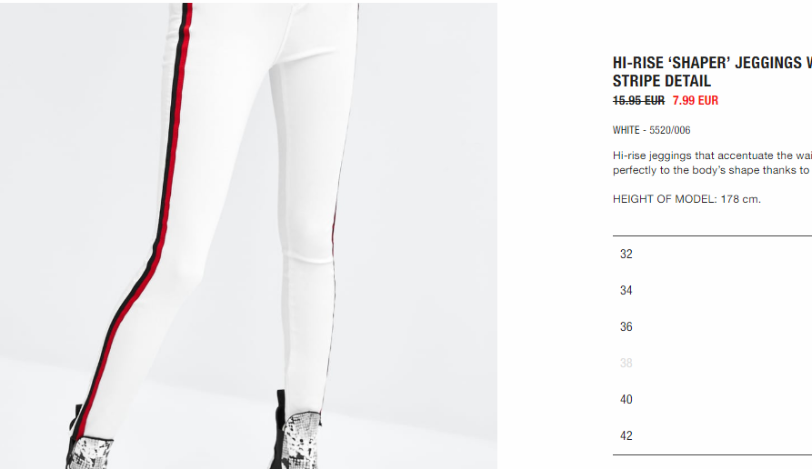Click the 'STRIPE DETAIL' title line
The height and width of the screenshot is (469, 812).
tap(662, 81)
